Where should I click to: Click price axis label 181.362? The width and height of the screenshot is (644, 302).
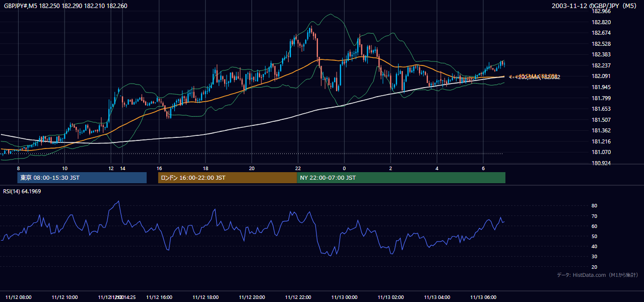click(x=601, y=130)
